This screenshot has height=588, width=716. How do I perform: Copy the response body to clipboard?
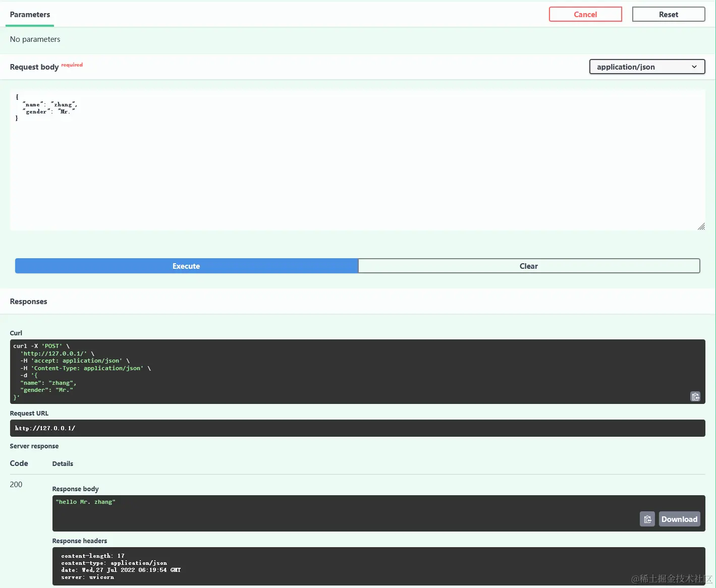pos(647,519)
